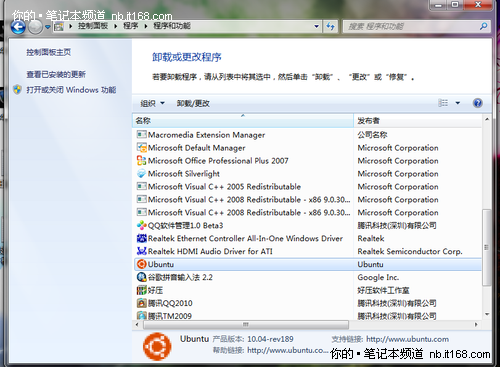Refresh the address bar view
500x367 pixels.
click(330, 26)
